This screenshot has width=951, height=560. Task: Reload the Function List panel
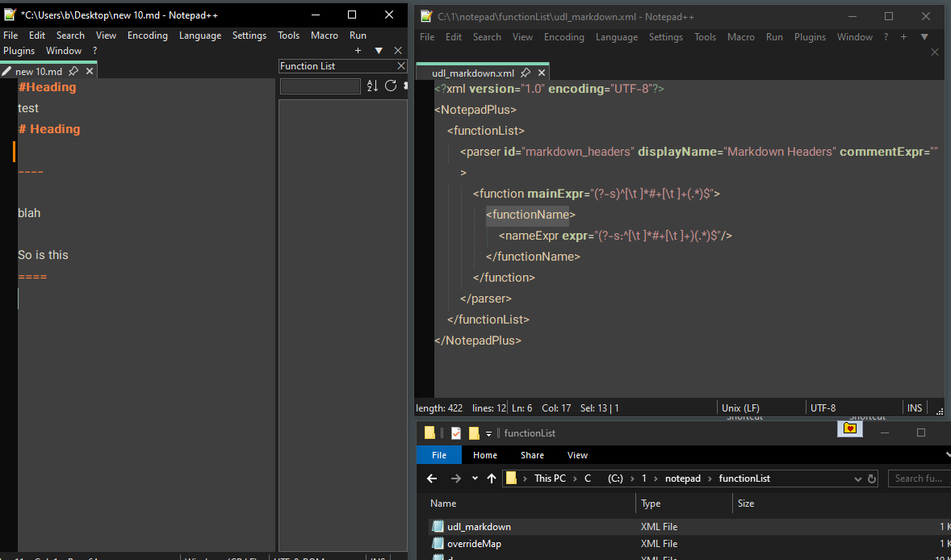(x=391, y=86)
